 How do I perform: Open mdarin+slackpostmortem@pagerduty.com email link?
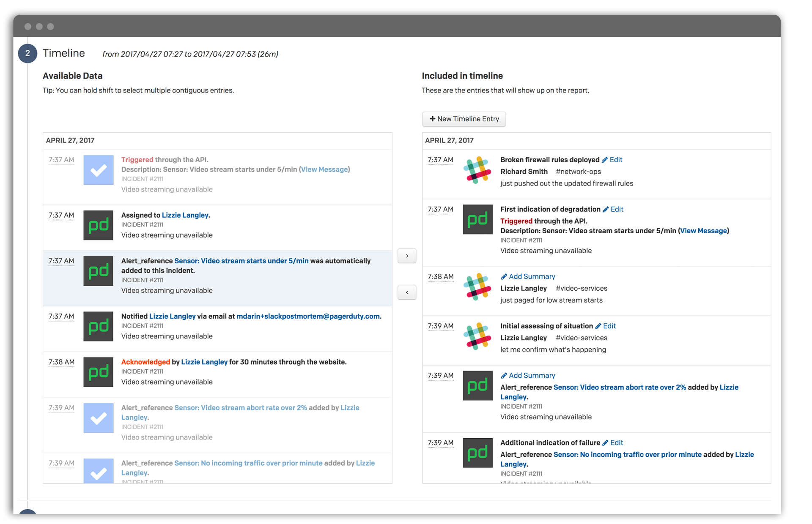click(307, 316)
